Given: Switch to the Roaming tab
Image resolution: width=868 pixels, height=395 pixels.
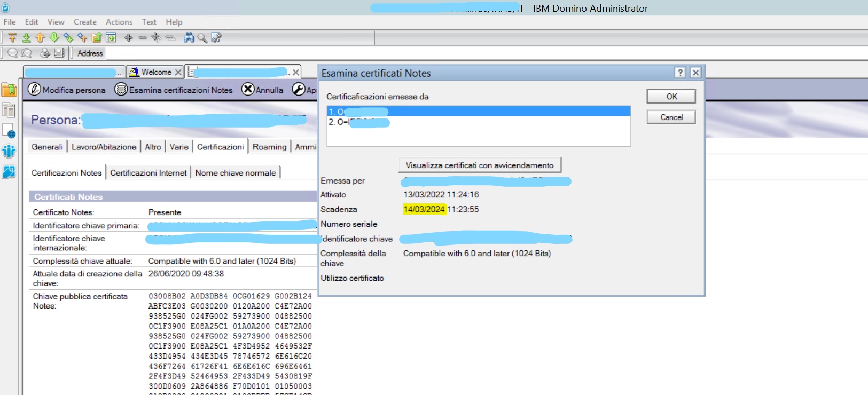Looking at the screenshot, I should pyautogui.click(x=269, y=147).
